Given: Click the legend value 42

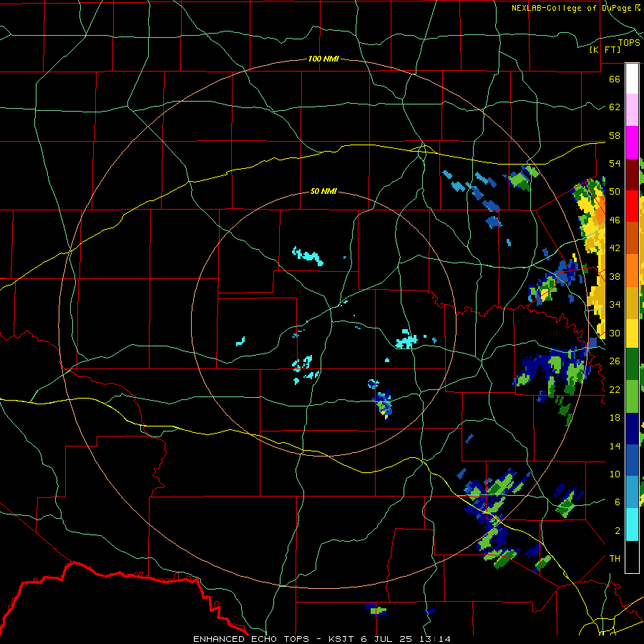Looking at the screenshot, I should pos(615,248).
